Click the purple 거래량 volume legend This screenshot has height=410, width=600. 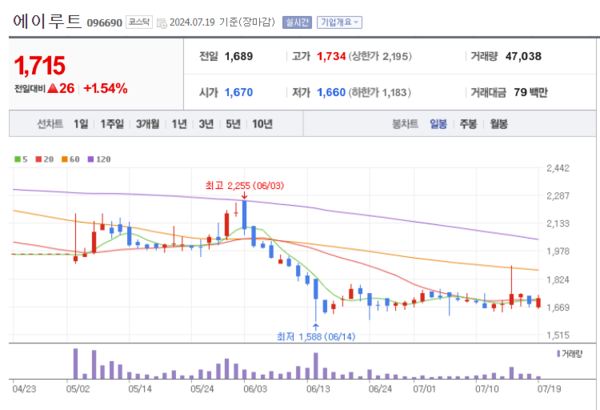pos(569,354)
